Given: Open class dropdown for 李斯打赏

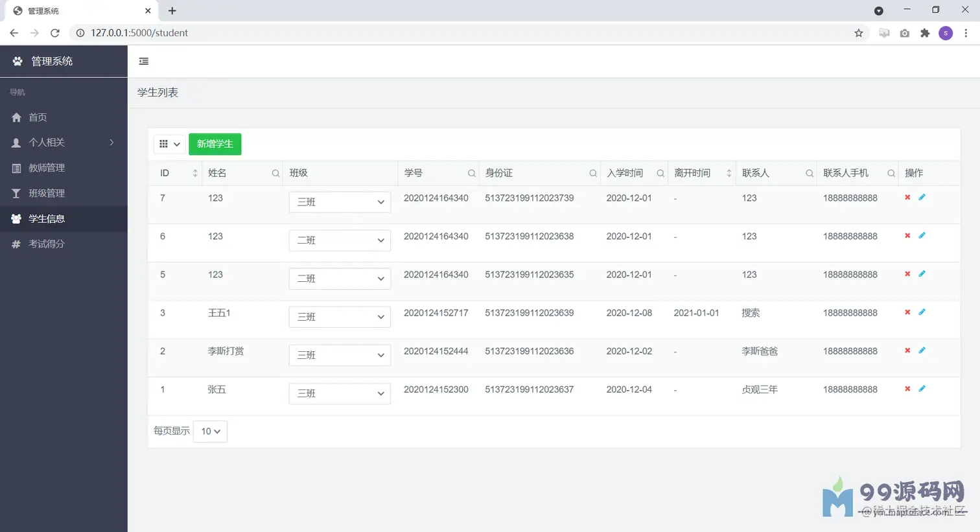Looking at the screenshot, I should (x=340, y=355).
